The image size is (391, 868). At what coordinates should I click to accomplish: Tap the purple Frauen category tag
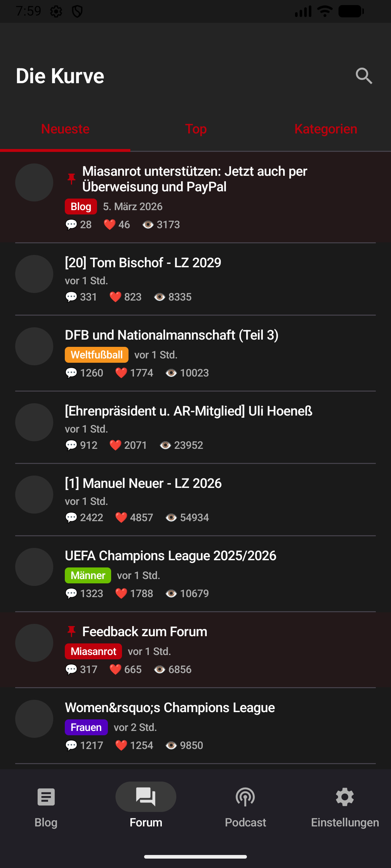[86, 727]
